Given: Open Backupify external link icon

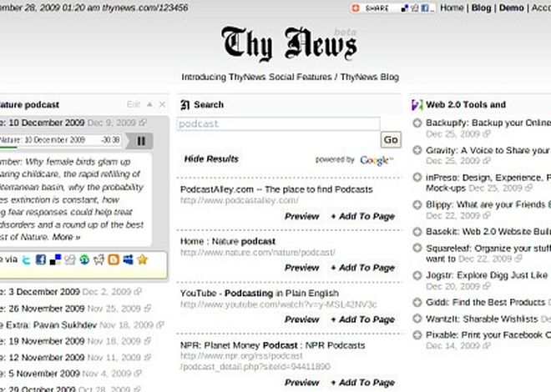Looking at the screenshot, I should pyautogui.click(x=487, y=134).
